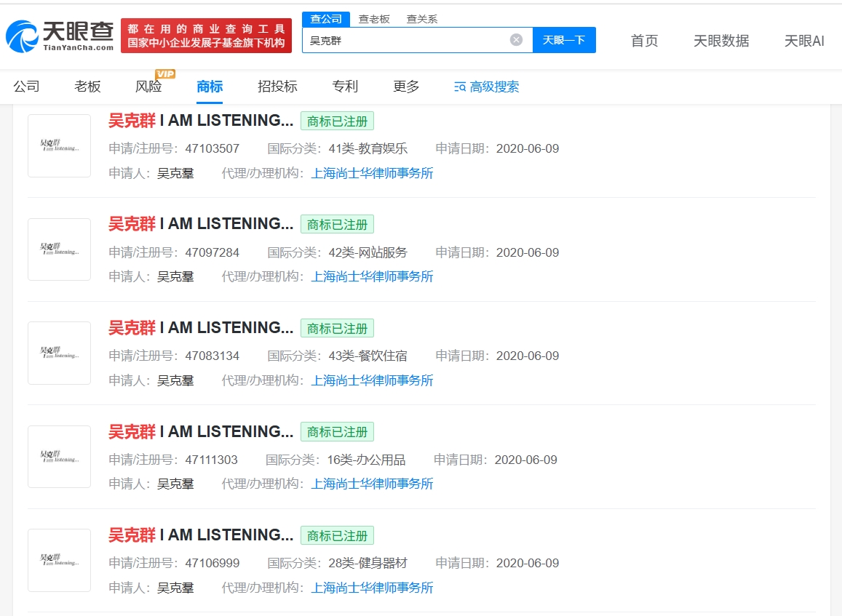Click the red promotional banner next to logo
This screenshot has height=616, width=842.
206,36
